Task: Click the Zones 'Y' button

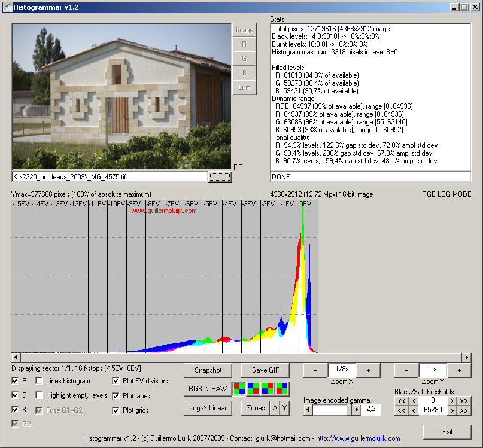Action: click(285, 408)
